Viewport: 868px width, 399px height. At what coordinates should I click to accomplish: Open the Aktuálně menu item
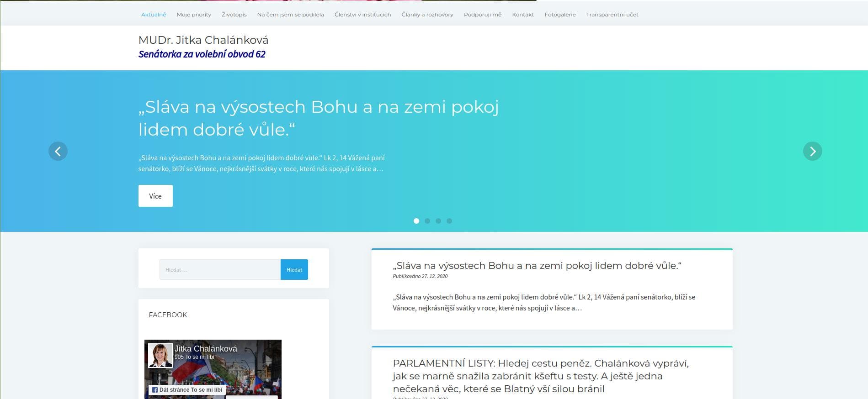pyautogui.click(x=154, y=15)
